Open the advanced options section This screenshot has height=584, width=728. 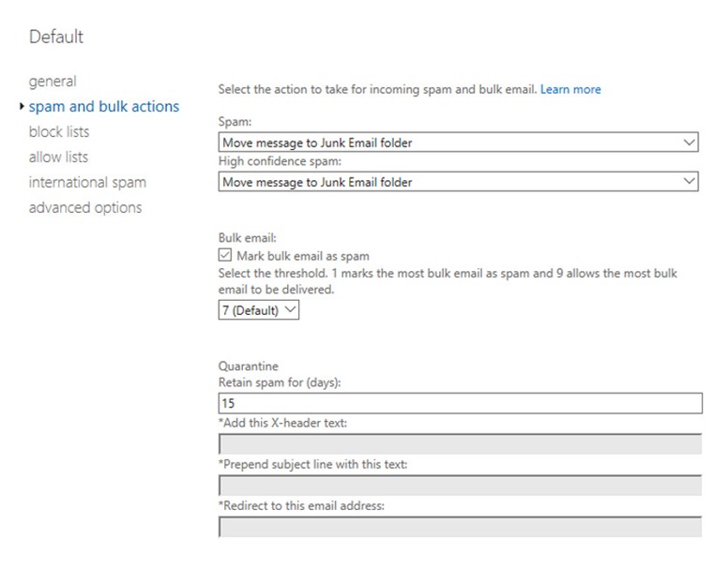point(84,207)
